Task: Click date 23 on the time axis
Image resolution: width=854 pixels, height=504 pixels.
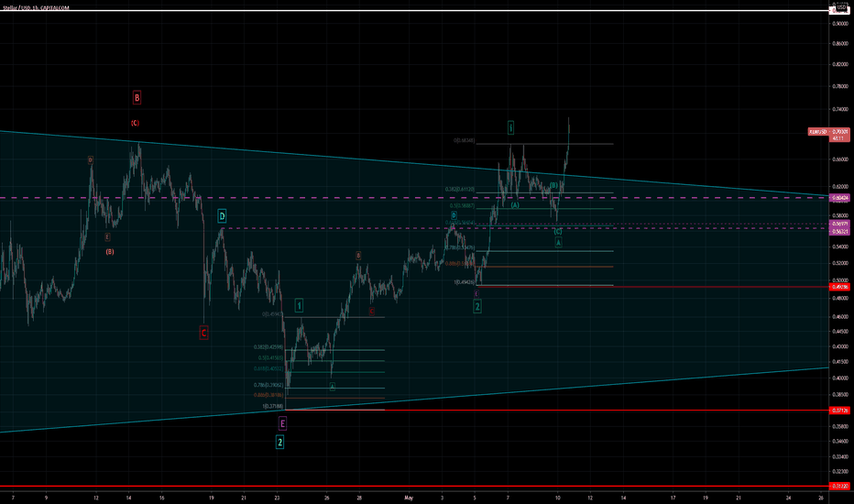Action: coord(277,498)
